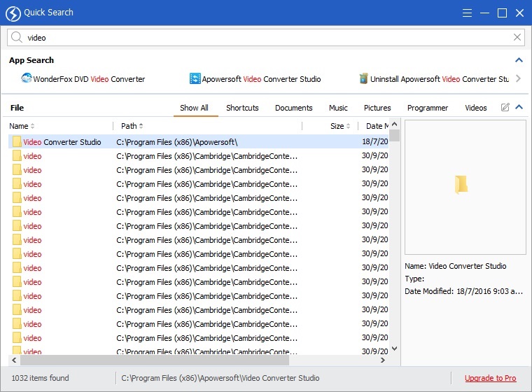
Task: Click into the search field containing video
Action: [266, 37]
